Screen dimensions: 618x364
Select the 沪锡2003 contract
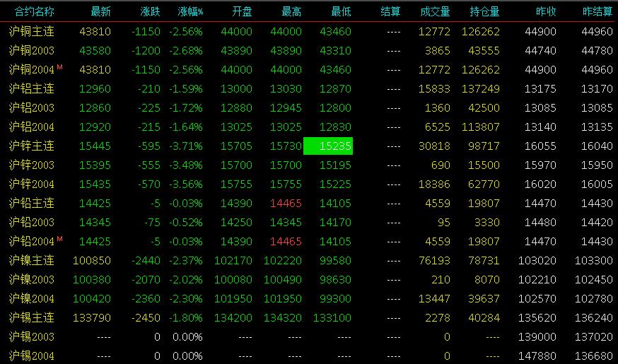pyautogui.click(x=32, y=337)
